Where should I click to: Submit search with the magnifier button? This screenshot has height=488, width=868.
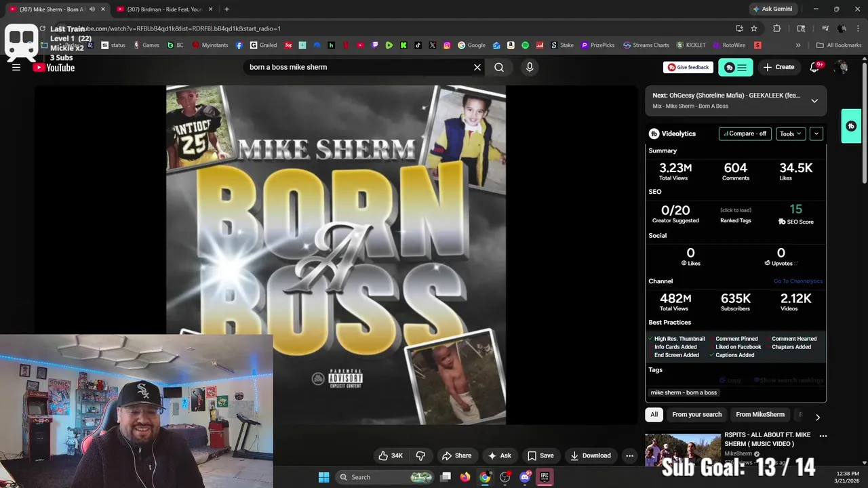(499, 67)
